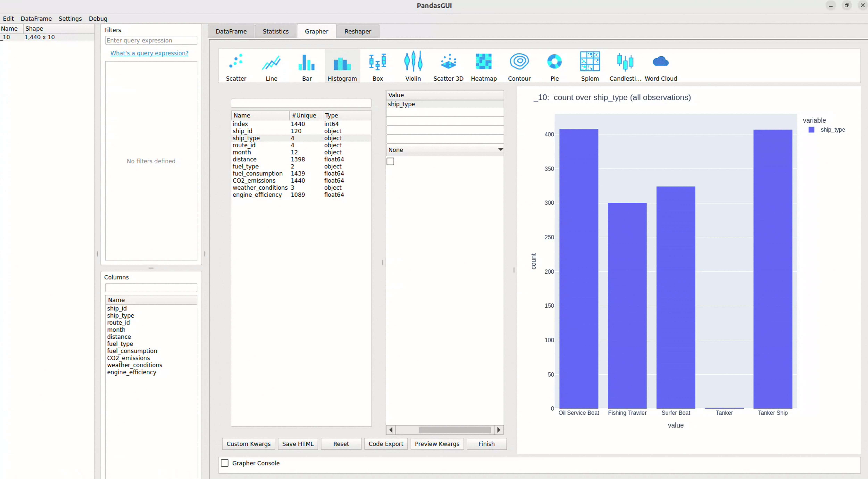
Task: Click the Code Export button
Action: (386, 444)
